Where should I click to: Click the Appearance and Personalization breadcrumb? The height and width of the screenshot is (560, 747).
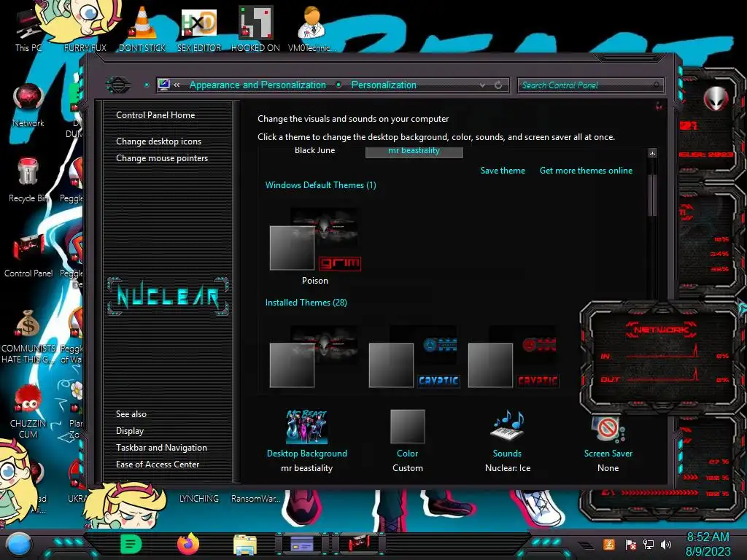[258, 85]
